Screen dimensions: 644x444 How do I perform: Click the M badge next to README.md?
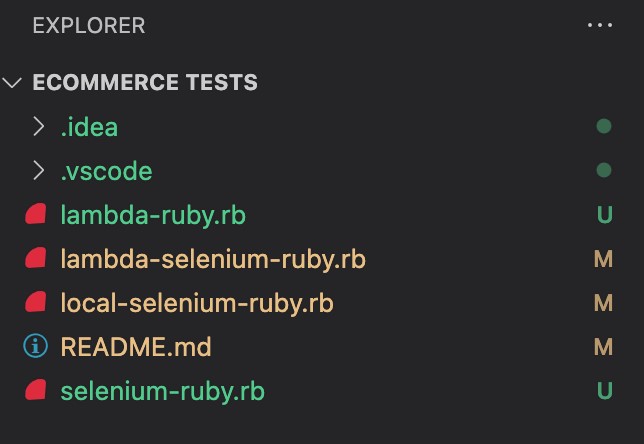(603, 347)
